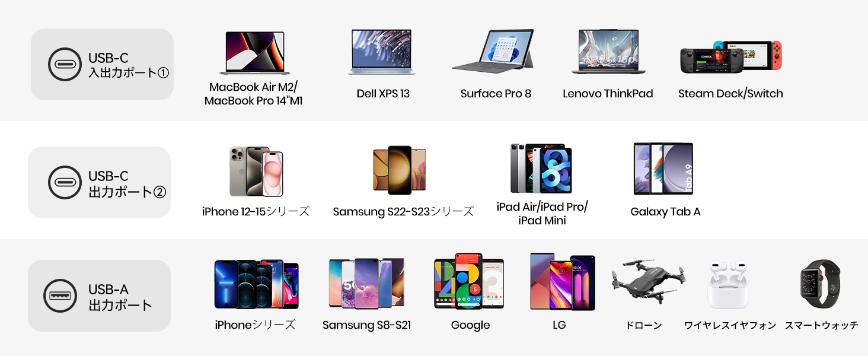The width and height of the screenshot is (868, 356).
Task: Select the iPhone 12-15 series phones image
Action: tap(256, 171)
